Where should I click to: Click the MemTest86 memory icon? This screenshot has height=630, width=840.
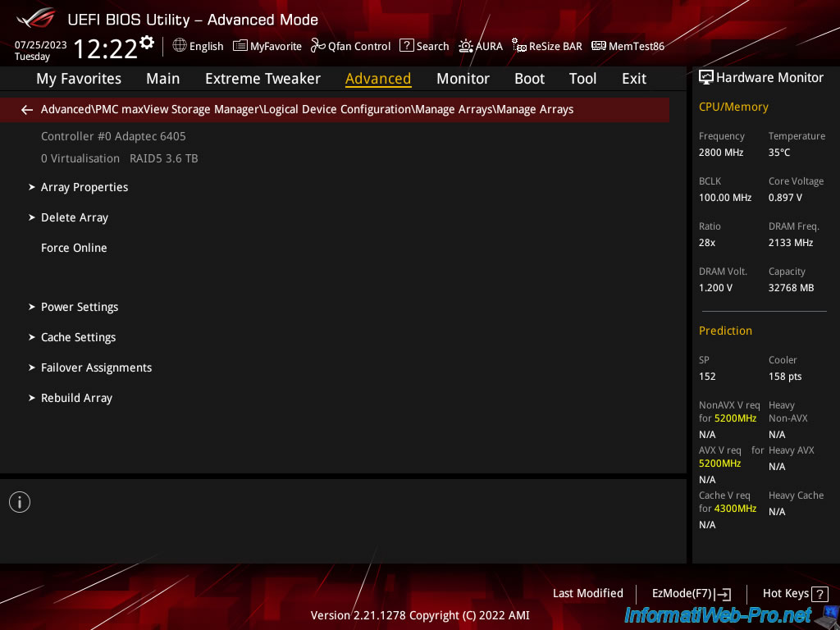point(598,46)
